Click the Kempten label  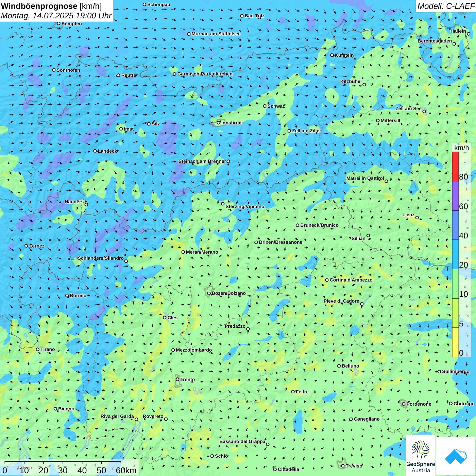pyautogui.click(x=71, y=23)
